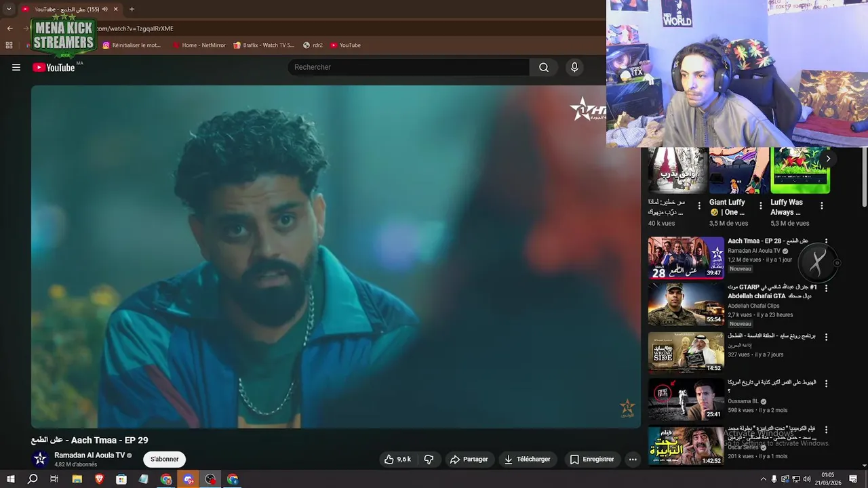The width and height of the screenshot is (868, 488).
Task: Open options for Aach Tmaa EP 28
Action: tap(826, 242)
